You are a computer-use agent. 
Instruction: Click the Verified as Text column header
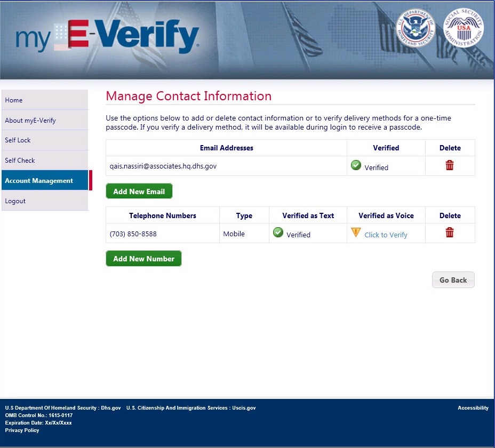[x=308, y=215]
